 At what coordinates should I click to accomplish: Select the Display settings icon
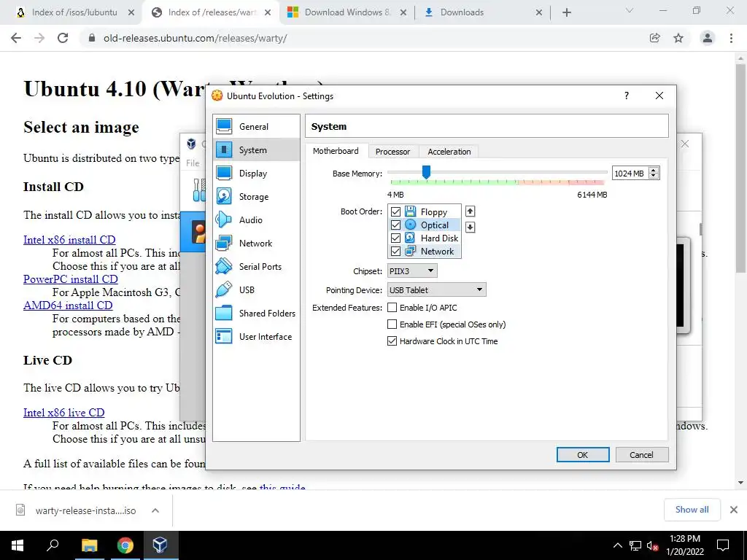coord(224,174)
